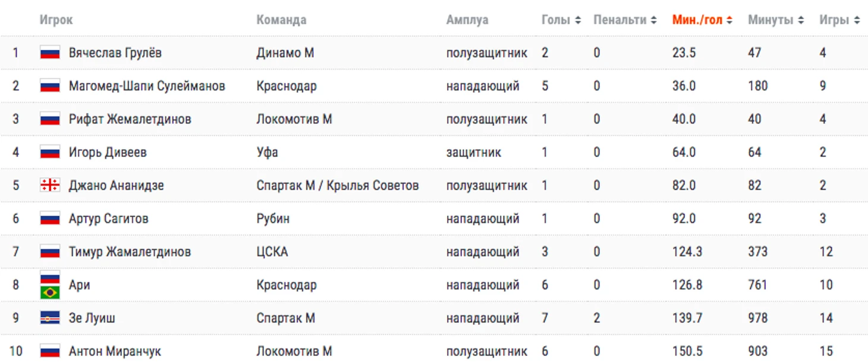Screen dimensions: 868x363
Task: Open Рифат Жемалетдинов player page
Action: click(130, 119)
